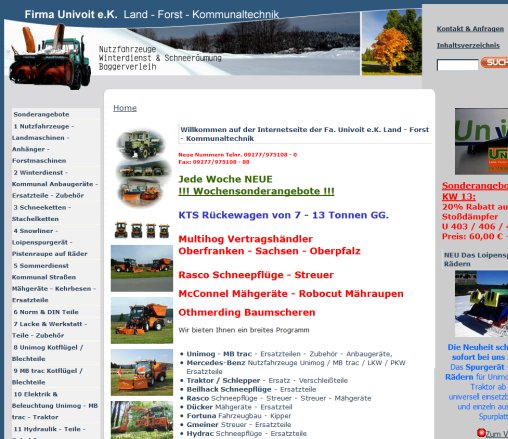This screenshot has width=508, height=439.
Task: Open the Sonderangebote KW 13 link
Action: (x=475, y=191)
